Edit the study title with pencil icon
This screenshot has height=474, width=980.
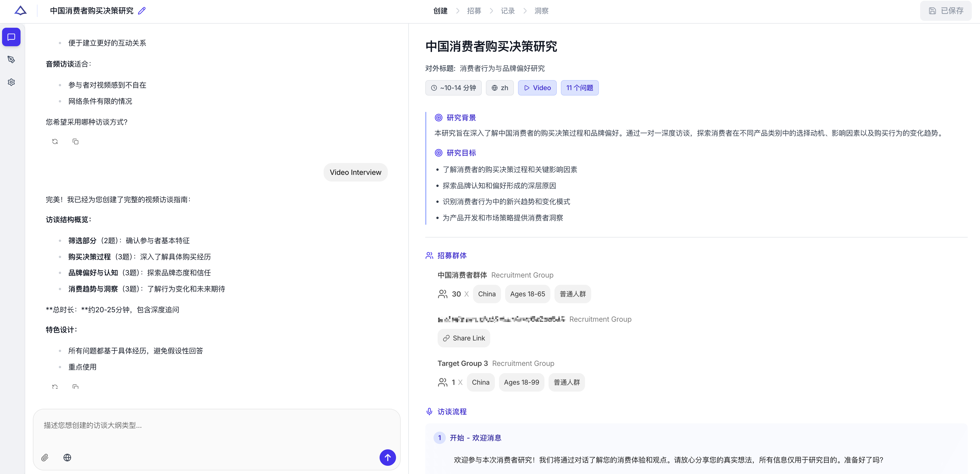[142, 11]
